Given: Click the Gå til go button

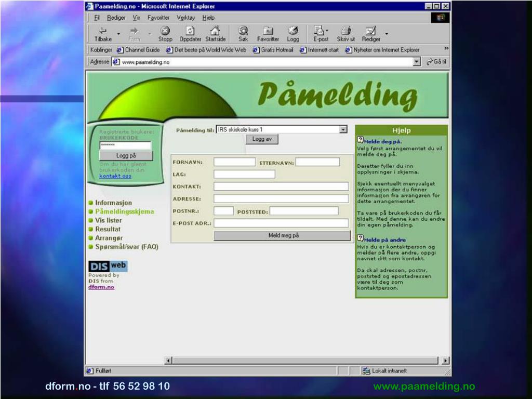Looking at the screenshot, I should [436, 62].
